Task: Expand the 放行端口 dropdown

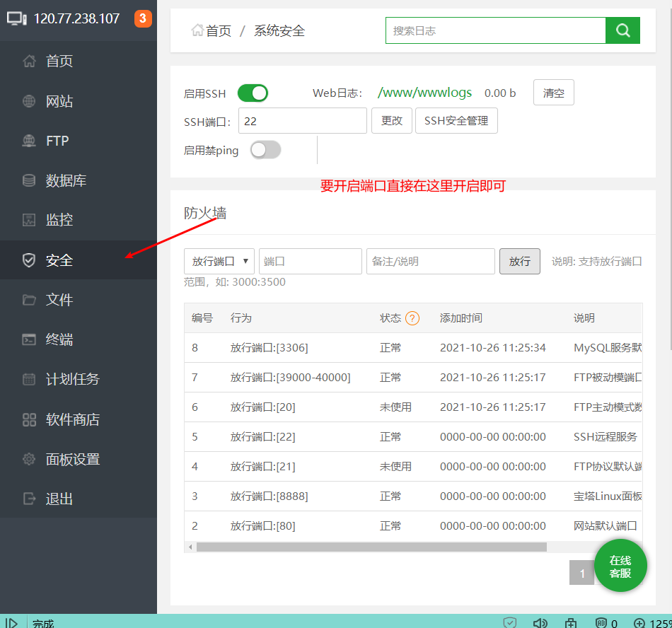Action: (219, 261)
